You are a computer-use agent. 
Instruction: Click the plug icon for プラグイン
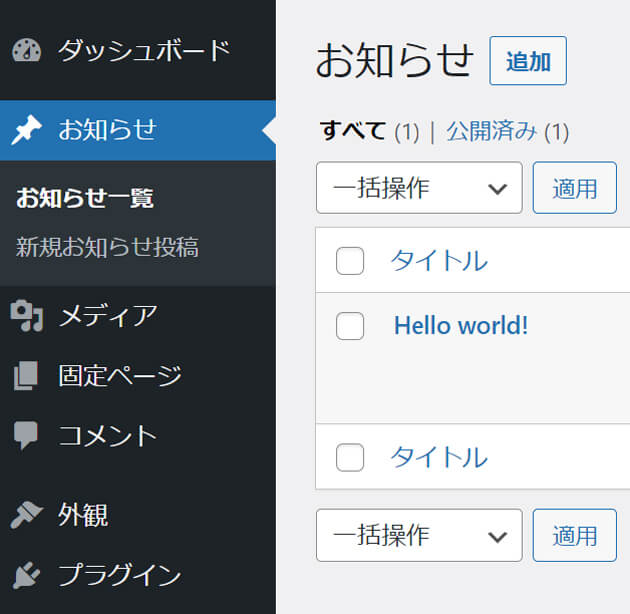pyautogui.click(x=27, y=575)
